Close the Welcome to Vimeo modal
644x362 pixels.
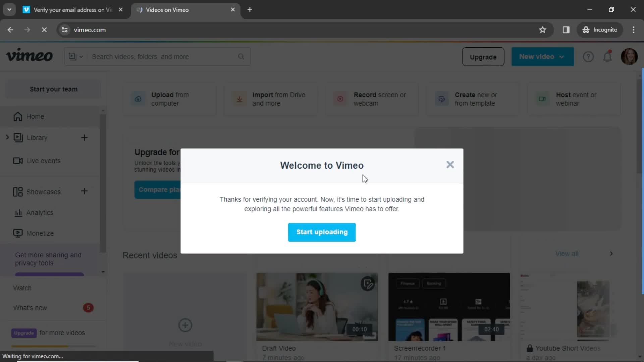tap(450, 165)
